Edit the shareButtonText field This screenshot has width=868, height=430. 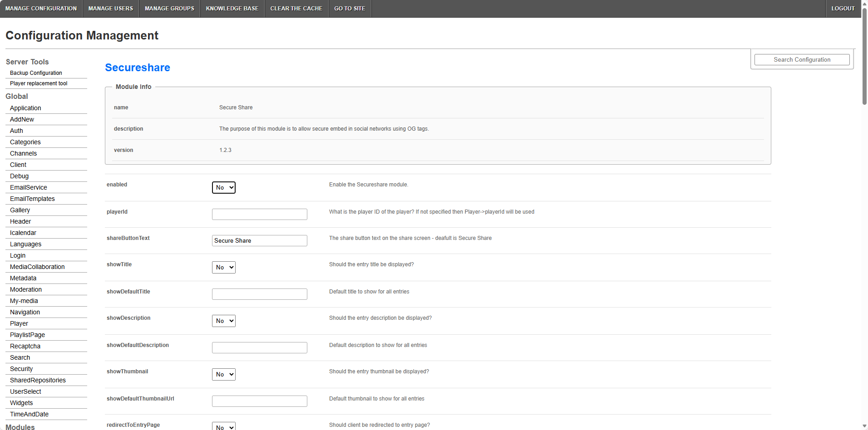coord(260,240)
